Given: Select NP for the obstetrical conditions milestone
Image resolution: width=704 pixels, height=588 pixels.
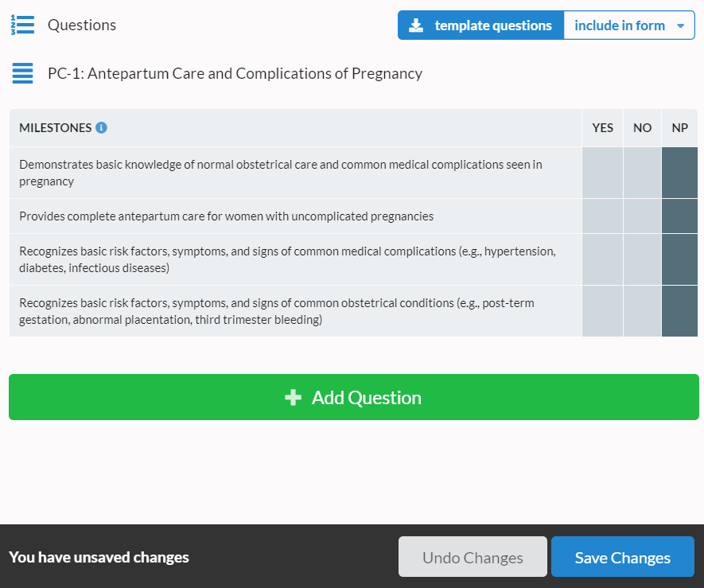Looking at the screenshot, I should coord(679,311).
